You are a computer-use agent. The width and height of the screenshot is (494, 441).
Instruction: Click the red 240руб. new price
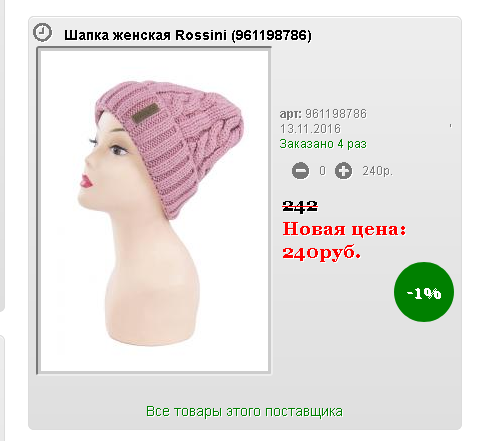(x=322, y=253)
